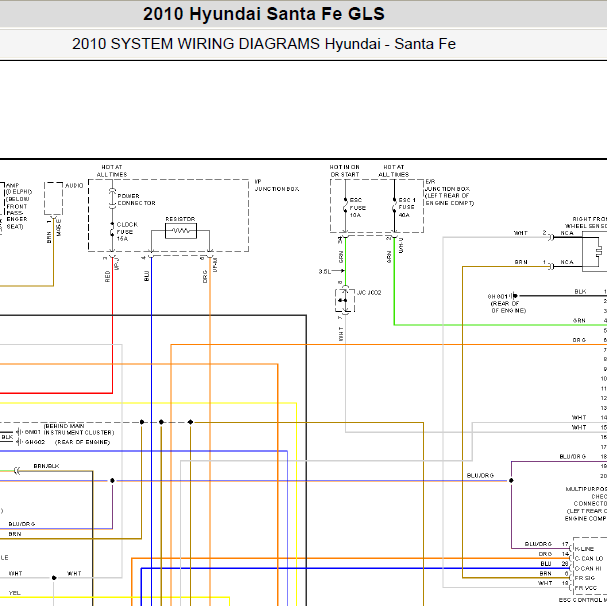Click the AUDIO dashed component box
This screenshot has height=606, width=607.
53,198
